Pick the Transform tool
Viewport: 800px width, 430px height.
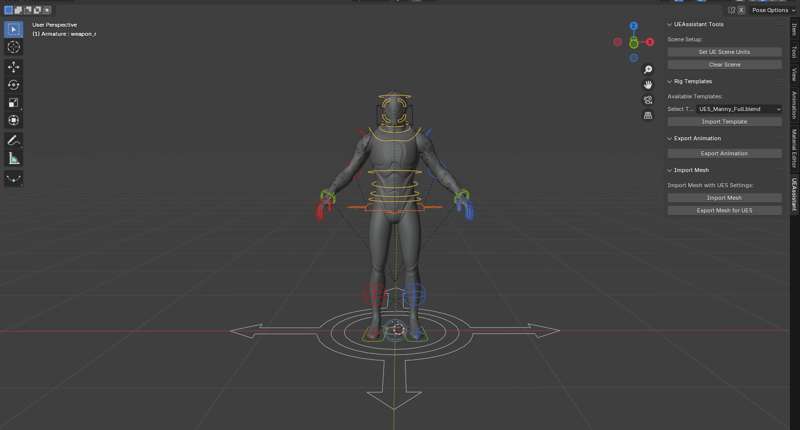tap(14, 120)
